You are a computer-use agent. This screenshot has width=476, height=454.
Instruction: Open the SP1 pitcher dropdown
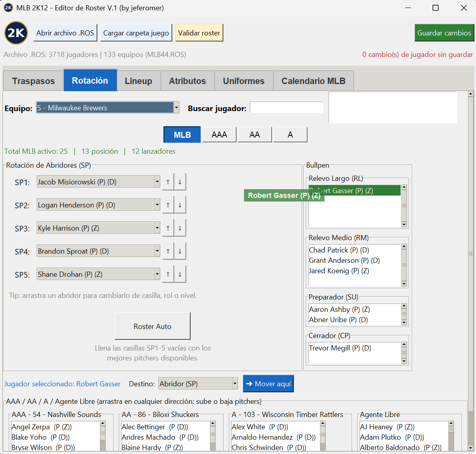click(157, 182)
